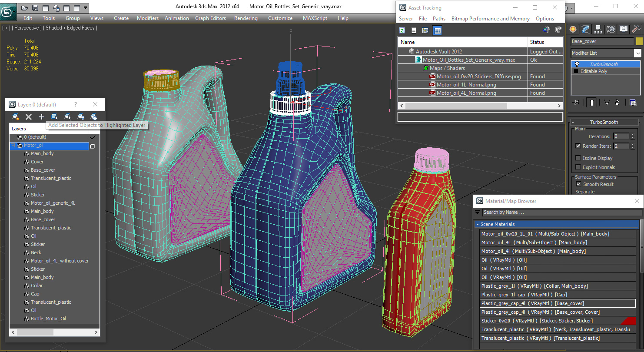Click Show End Result toggle icon
The image size is (644, 352).
(x=591, y=102)
